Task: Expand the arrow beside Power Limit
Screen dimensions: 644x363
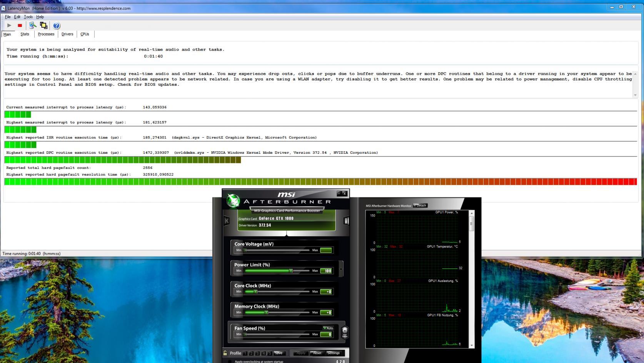Action: (341, 269)
